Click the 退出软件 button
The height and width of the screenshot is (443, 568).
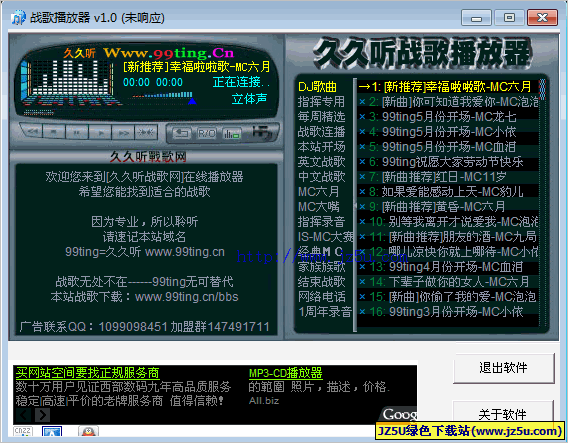pos(504,368)
